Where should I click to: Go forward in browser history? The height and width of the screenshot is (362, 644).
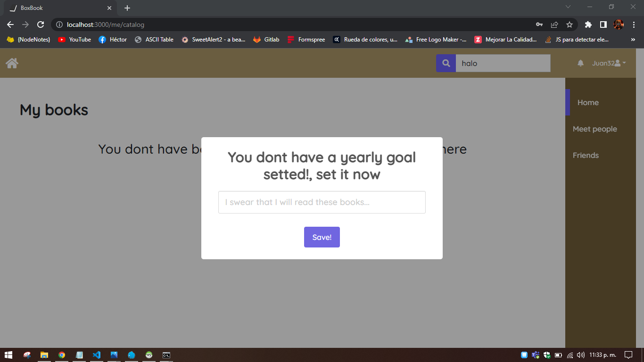point(25,25)
